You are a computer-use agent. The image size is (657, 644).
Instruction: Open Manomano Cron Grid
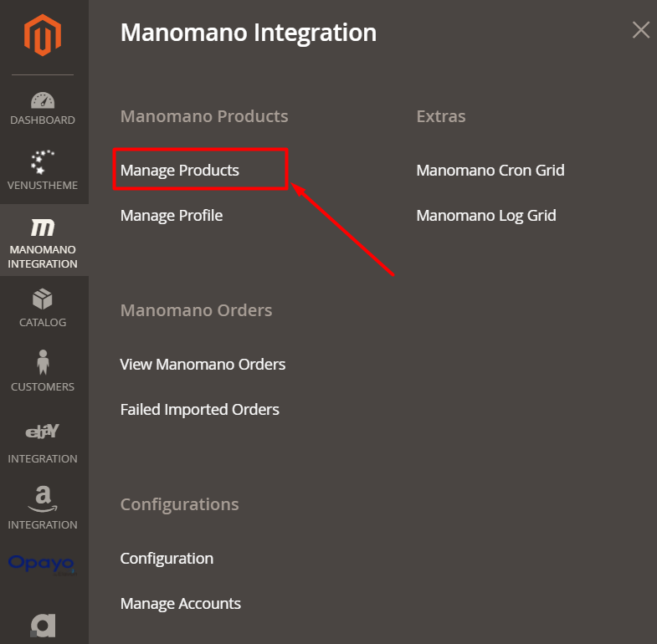tap(490, 171)
